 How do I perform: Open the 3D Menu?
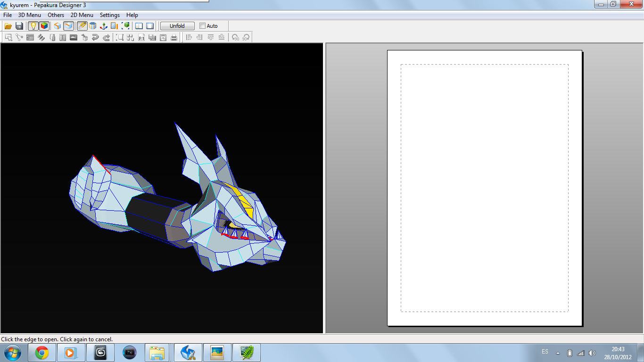tap(30, 15)
